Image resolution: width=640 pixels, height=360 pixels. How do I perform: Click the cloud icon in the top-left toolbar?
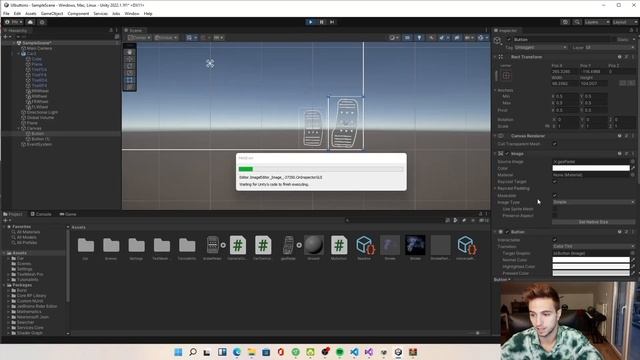(x=31, y=22)
